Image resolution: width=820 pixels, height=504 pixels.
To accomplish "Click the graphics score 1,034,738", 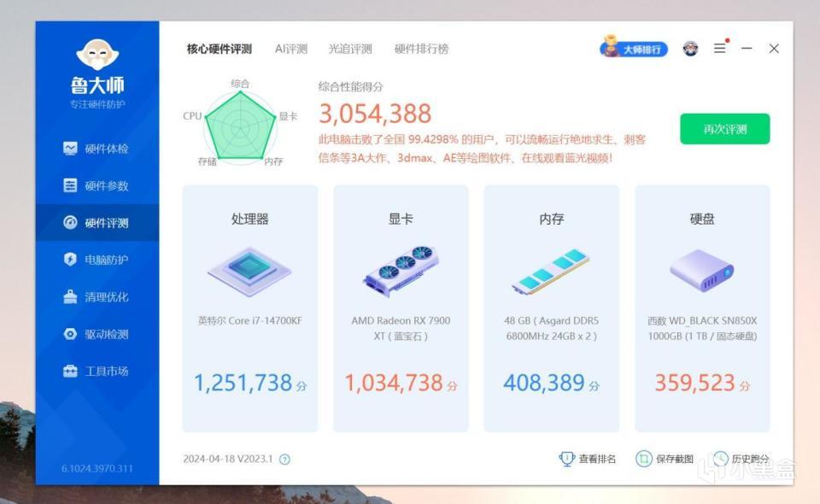I will click(394, 383).
